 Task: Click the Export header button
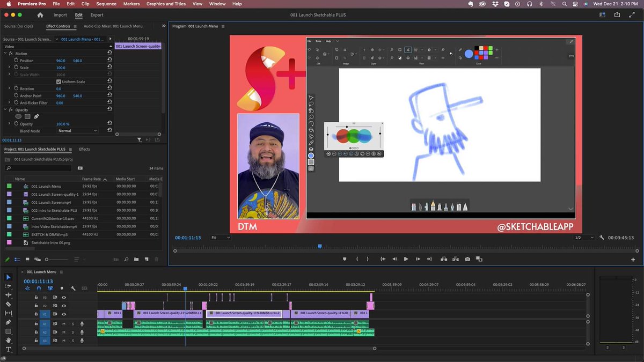(x=97, y=15)
